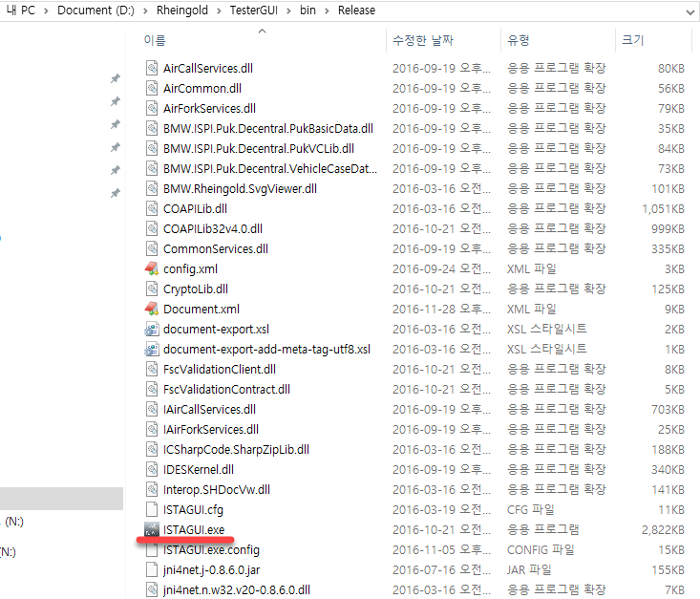Expand the chevron after Document (D:)

click(x=145, y=11)
